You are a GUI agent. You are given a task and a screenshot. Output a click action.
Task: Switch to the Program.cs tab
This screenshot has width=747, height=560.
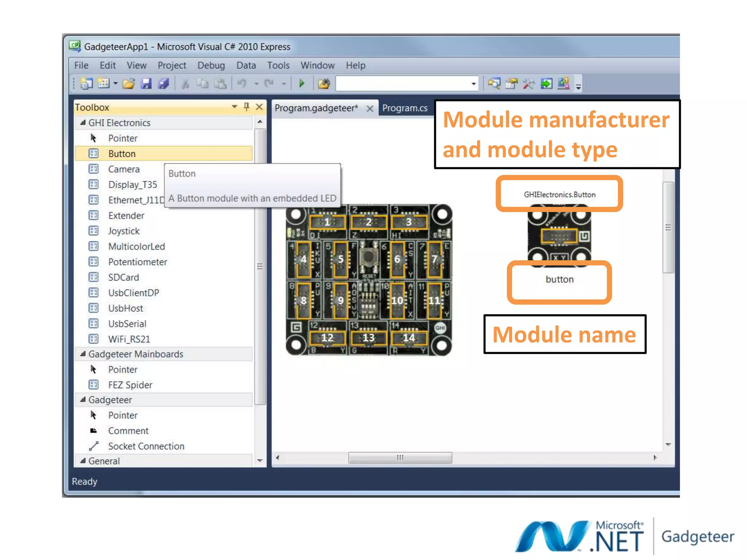pos(405,108)
